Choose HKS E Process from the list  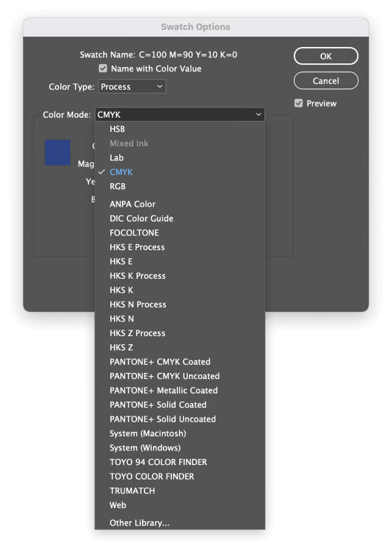coord(137,247)
